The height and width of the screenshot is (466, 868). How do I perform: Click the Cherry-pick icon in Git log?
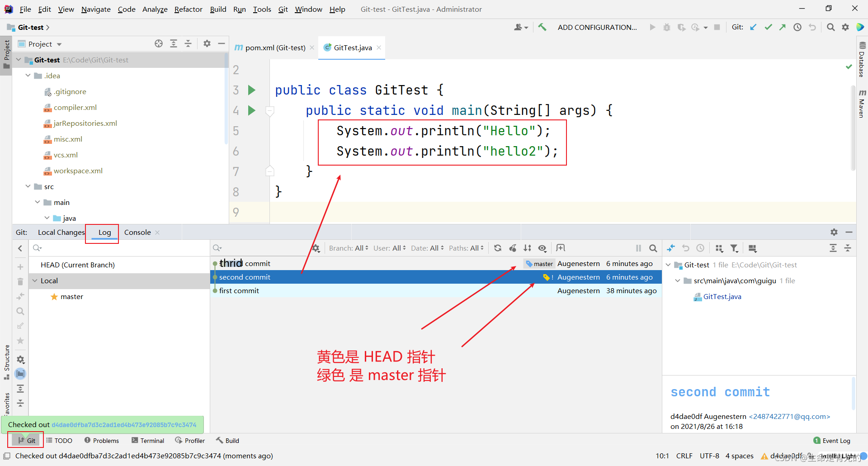pyautogui.click(x=513, y=248)
